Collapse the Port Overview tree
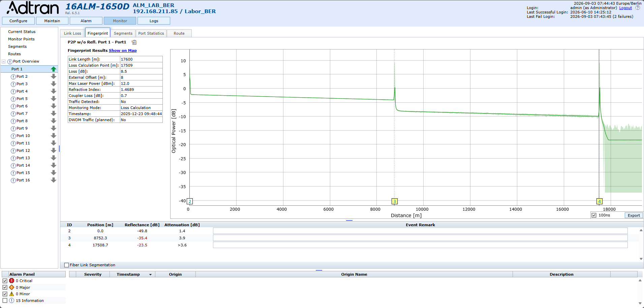 pos(4,62)
